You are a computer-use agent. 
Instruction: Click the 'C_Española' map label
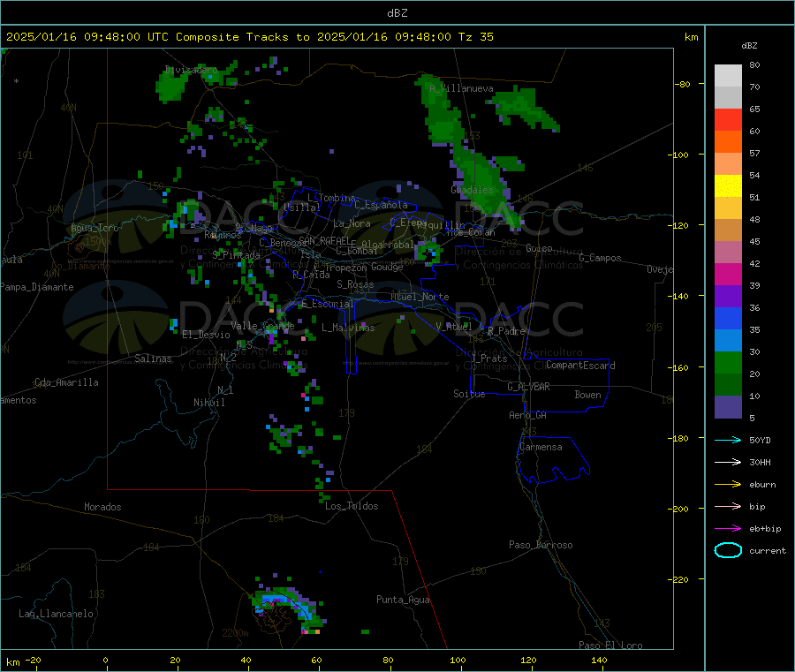(382, 205)
